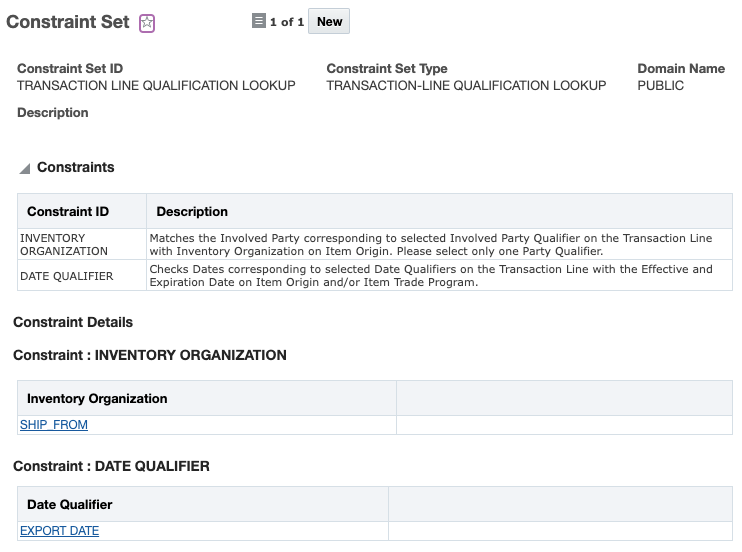Click the Description column header in Constraints table
The height and width of the screenshot is (552, 742).
coord(192,212)
